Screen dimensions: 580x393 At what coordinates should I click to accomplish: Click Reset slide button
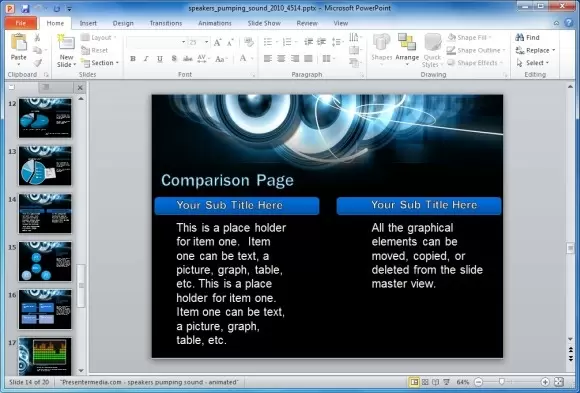(95, 50)
